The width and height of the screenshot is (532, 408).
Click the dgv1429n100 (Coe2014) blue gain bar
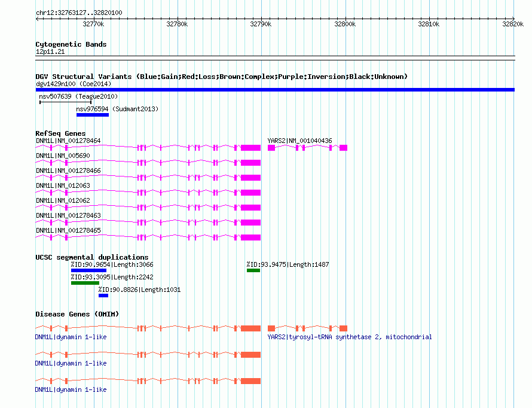click(x=275, y=90)
